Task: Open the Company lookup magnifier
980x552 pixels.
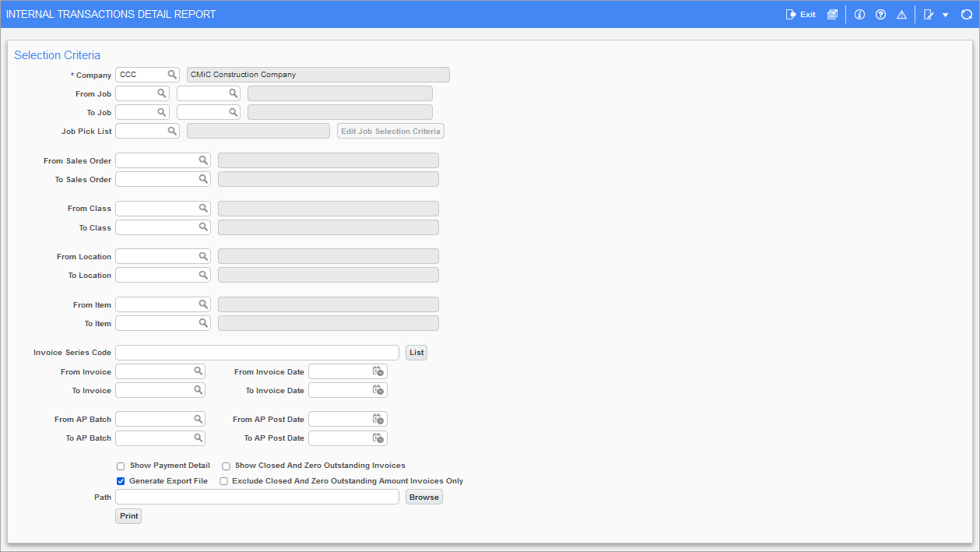Action: [x=170, y=74]
